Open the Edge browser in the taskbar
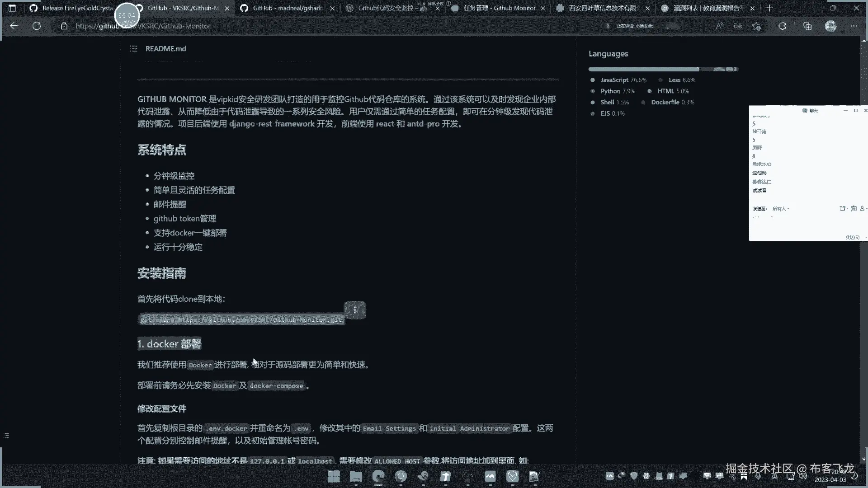 pos(378,476)
